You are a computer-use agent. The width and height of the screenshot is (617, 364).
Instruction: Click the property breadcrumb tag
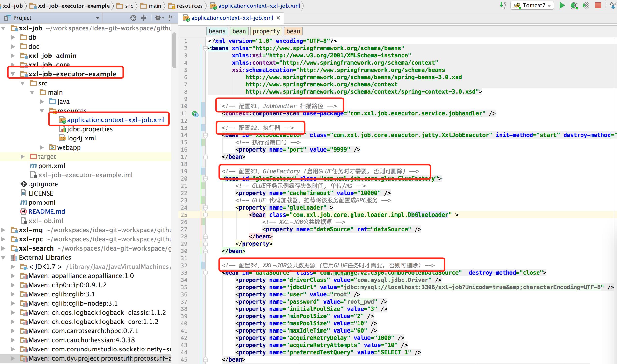[x=266, y=31]
